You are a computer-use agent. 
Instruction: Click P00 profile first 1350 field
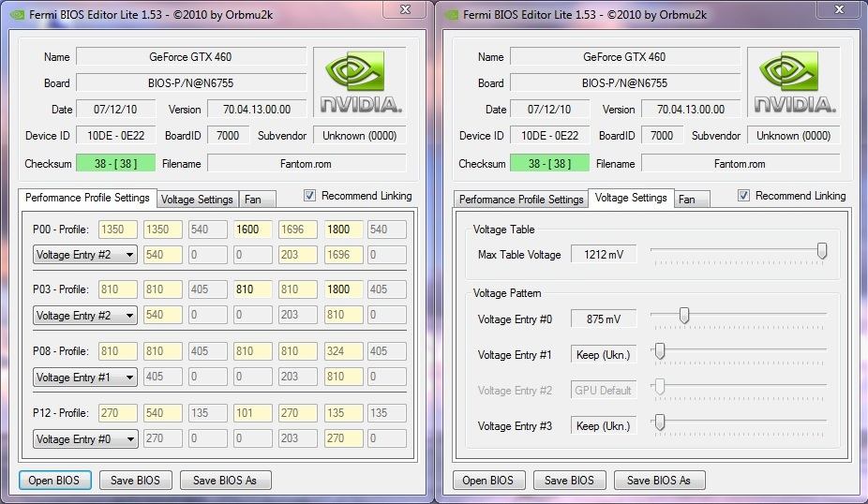118,229
